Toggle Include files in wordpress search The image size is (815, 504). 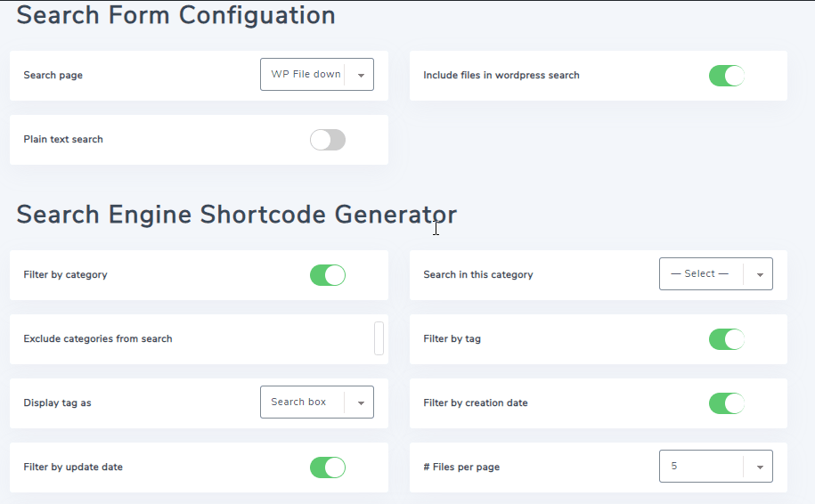point(726,76)
